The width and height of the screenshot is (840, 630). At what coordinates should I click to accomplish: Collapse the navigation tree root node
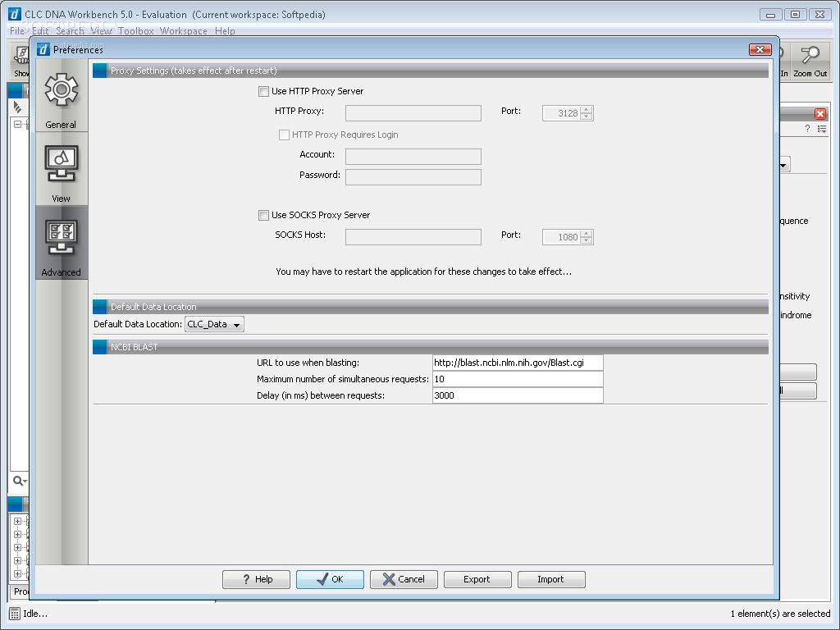point(18,125)
